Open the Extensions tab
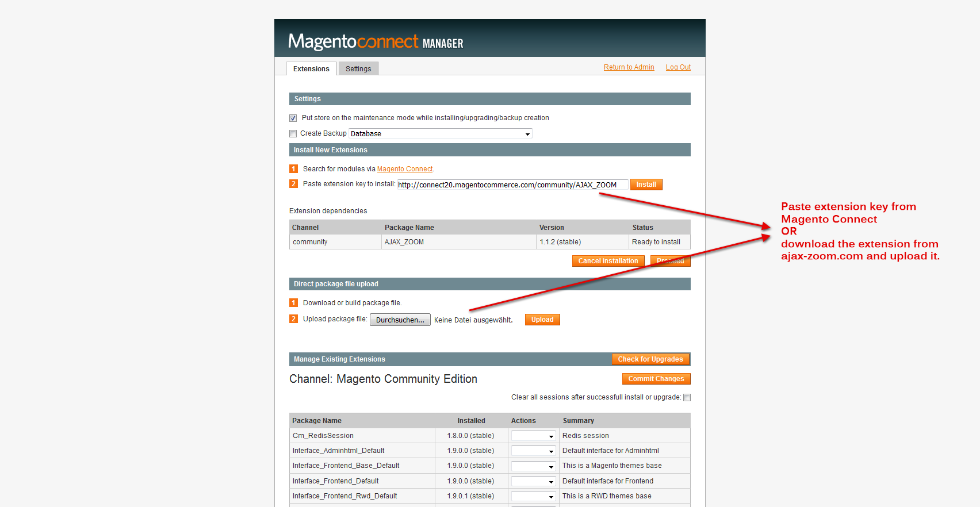 tap(311, 68)
